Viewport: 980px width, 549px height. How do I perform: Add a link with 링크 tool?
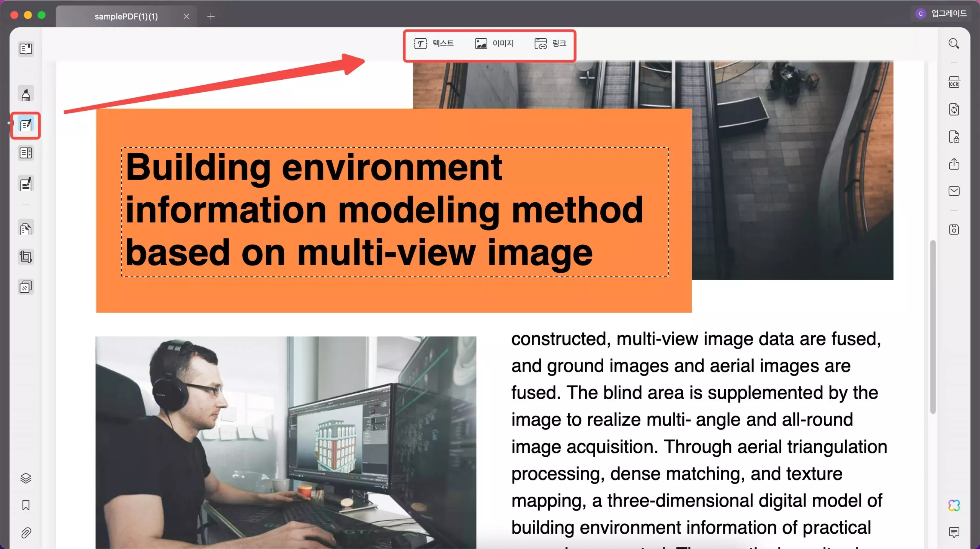point(550,44)
